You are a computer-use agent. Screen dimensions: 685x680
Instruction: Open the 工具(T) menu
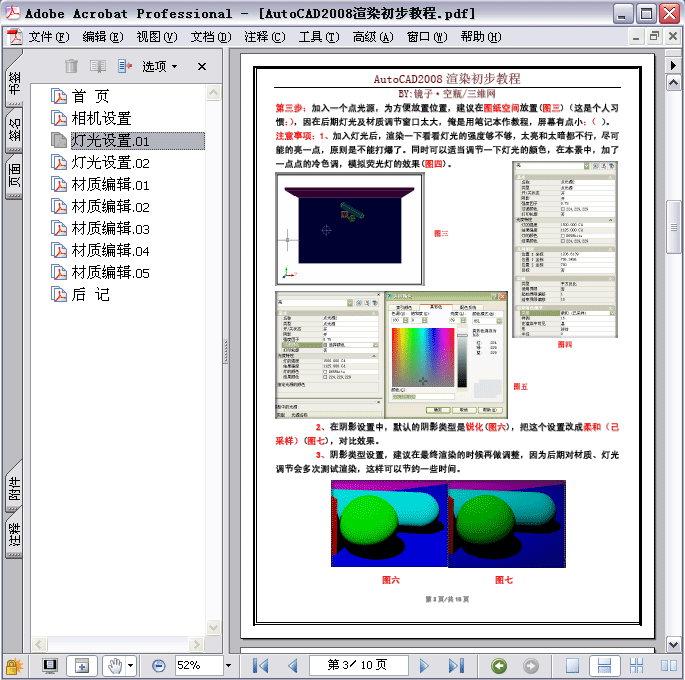pos(319,37)
